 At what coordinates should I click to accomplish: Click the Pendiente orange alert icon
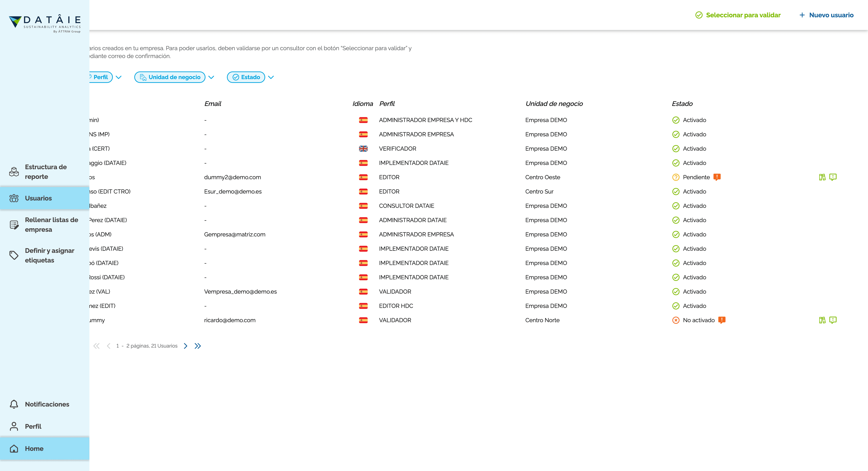pos(717,177)
